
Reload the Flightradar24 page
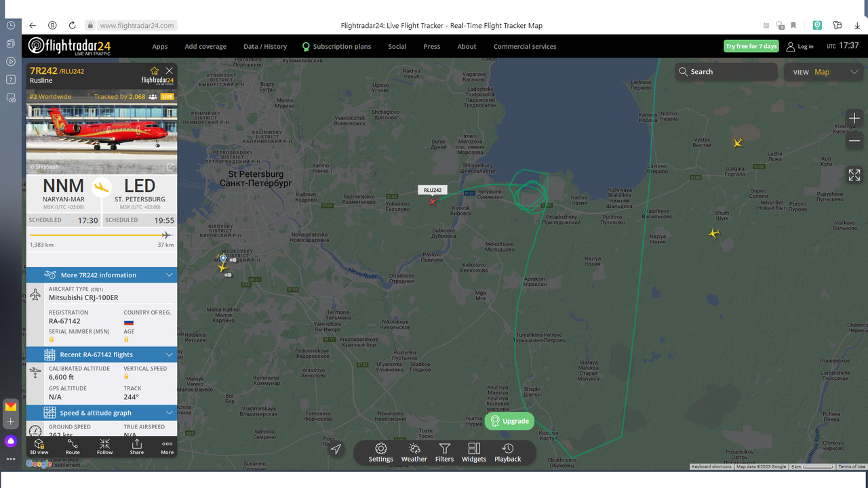(x=73, y=25)
